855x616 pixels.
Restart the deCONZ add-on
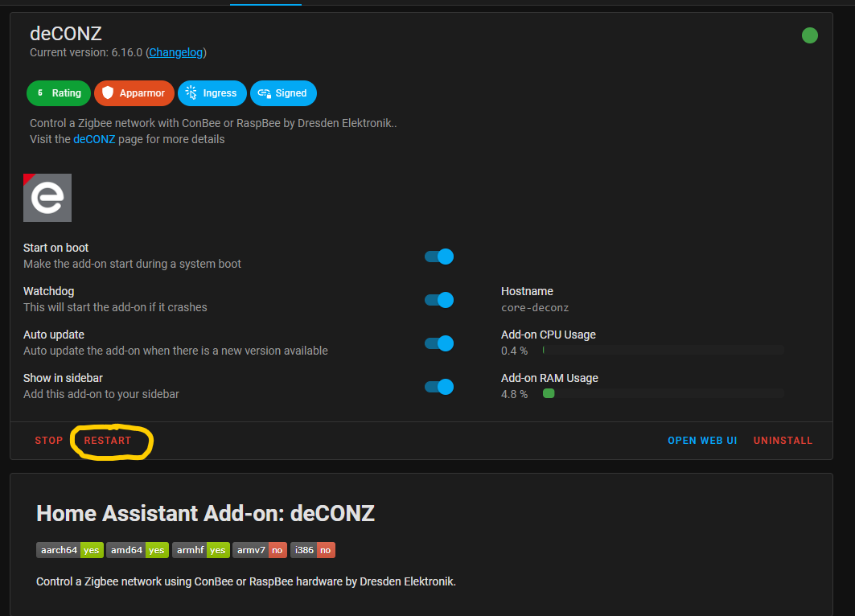[x=108, y=441]
